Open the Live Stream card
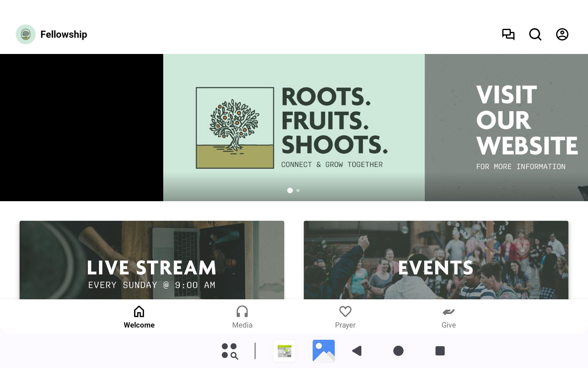This screenshot has width=588, height=368. click(x=152, y=260)
